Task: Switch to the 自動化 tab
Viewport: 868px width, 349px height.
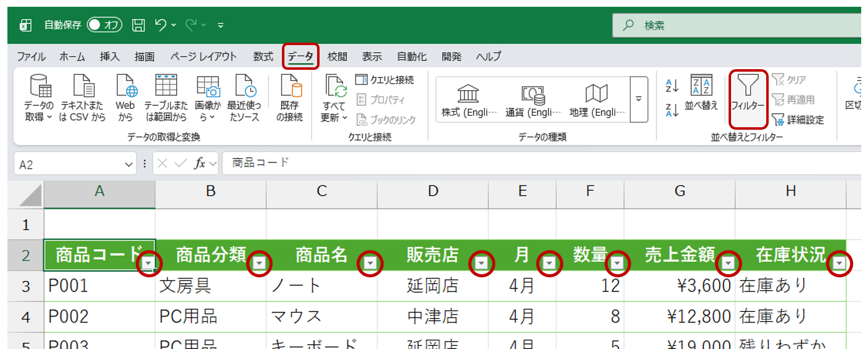Action: point(411,56)
